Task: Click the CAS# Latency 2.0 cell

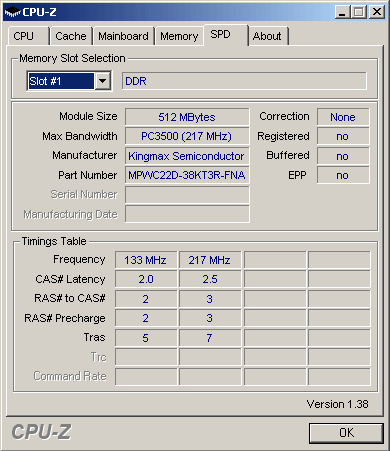Action: (x=146, y=279)
